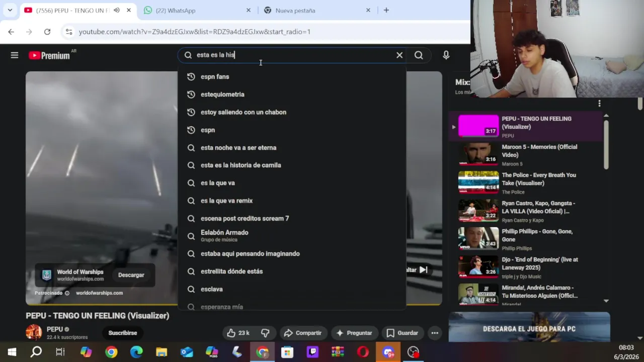Like the video (23 k)
The height and width of the screenshot is (362, 644).
pos(238,333)
